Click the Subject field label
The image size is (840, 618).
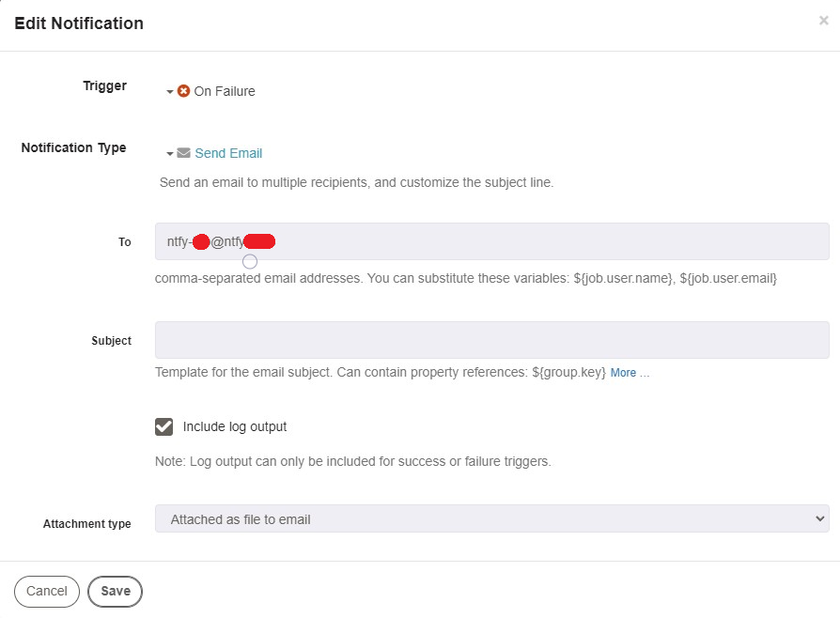(x=111, y=340)
